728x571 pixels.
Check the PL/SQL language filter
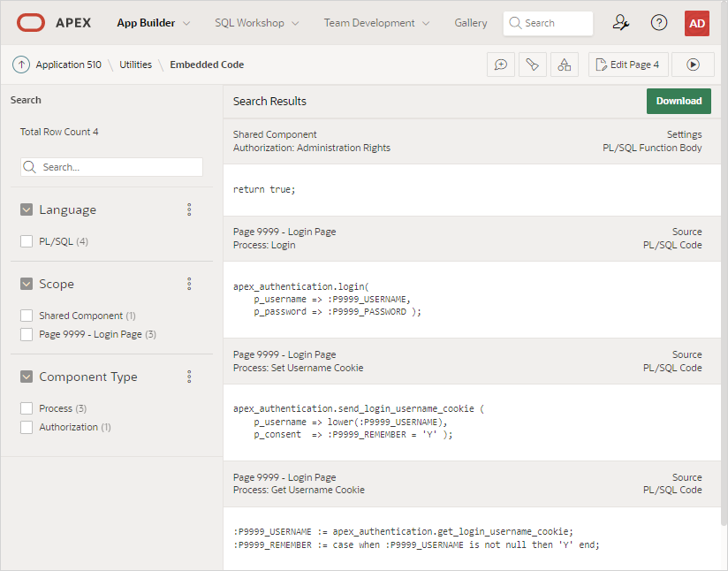(27, 241)
